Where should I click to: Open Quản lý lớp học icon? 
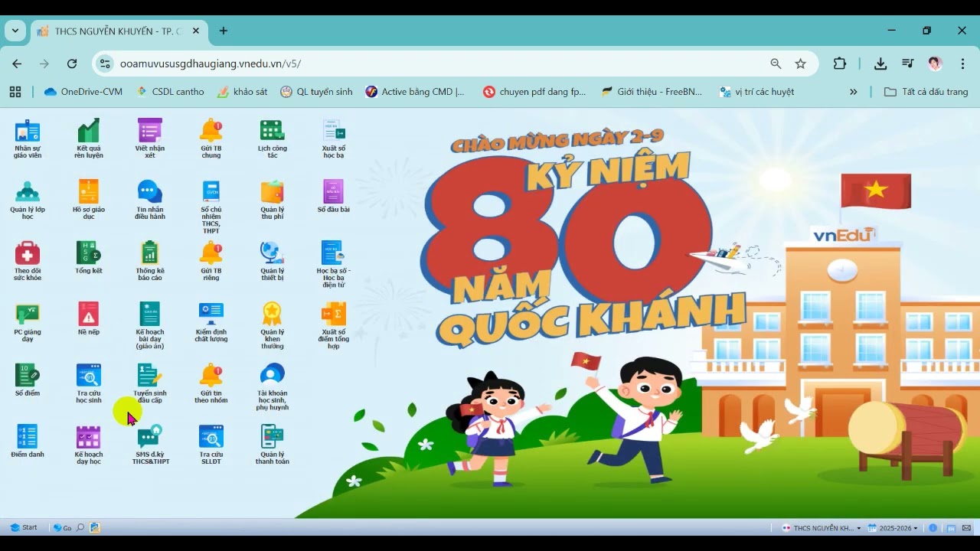(x=28, y=200)
